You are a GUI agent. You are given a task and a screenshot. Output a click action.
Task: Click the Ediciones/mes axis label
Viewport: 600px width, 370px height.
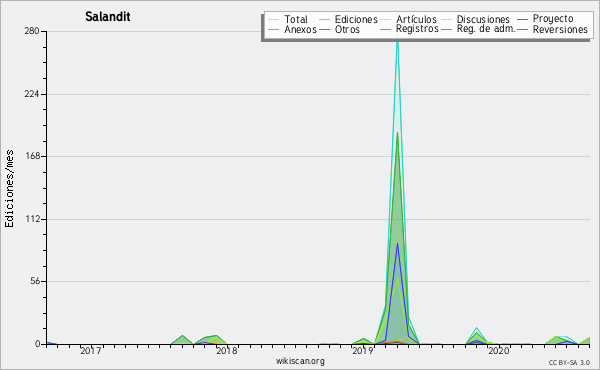coord(9,188)
